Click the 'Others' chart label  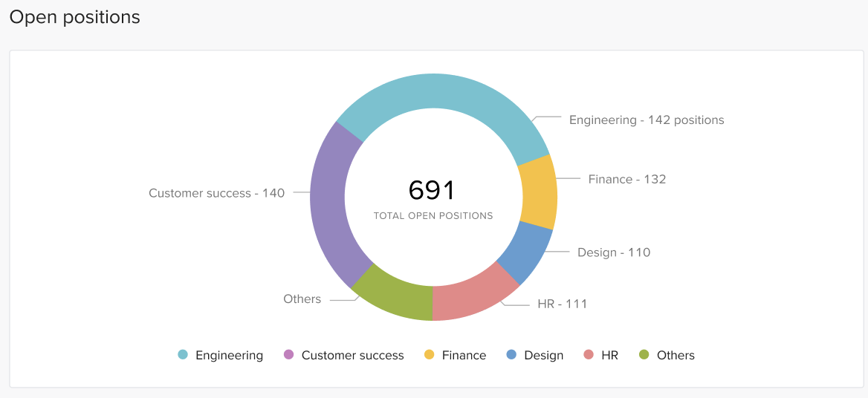click(302, 299)
